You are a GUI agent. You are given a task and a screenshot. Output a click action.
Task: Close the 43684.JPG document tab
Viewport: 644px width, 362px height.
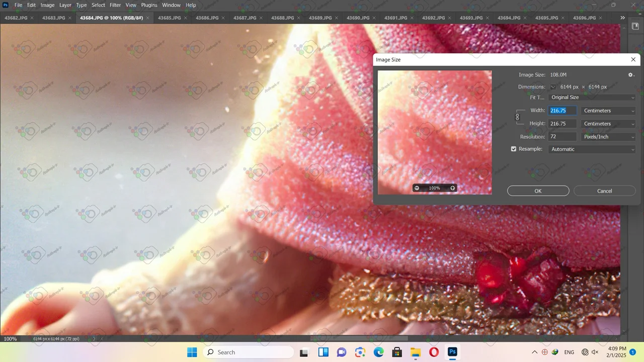(147, 18)
